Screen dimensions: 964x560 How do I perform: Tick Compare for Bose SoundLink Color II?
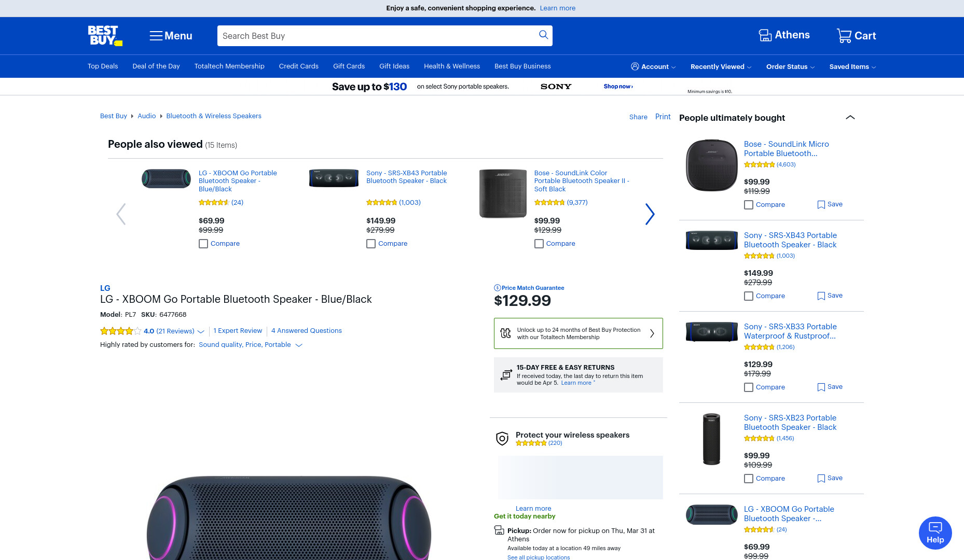click(x=539, y=244)
